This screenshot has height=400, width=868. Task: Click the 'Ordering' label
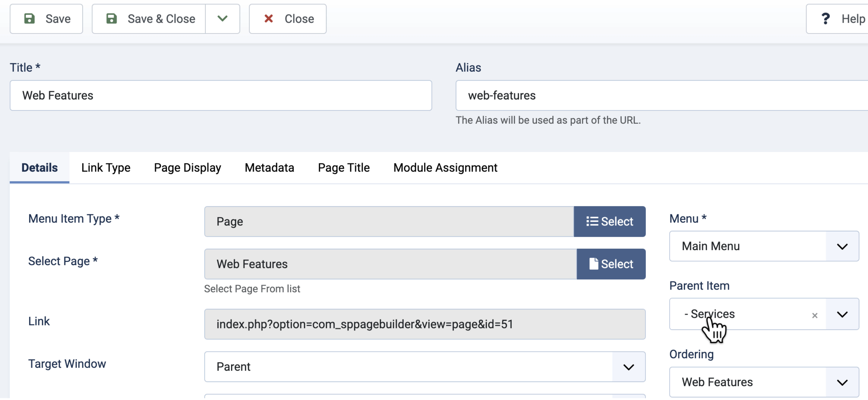click(691, 354)
